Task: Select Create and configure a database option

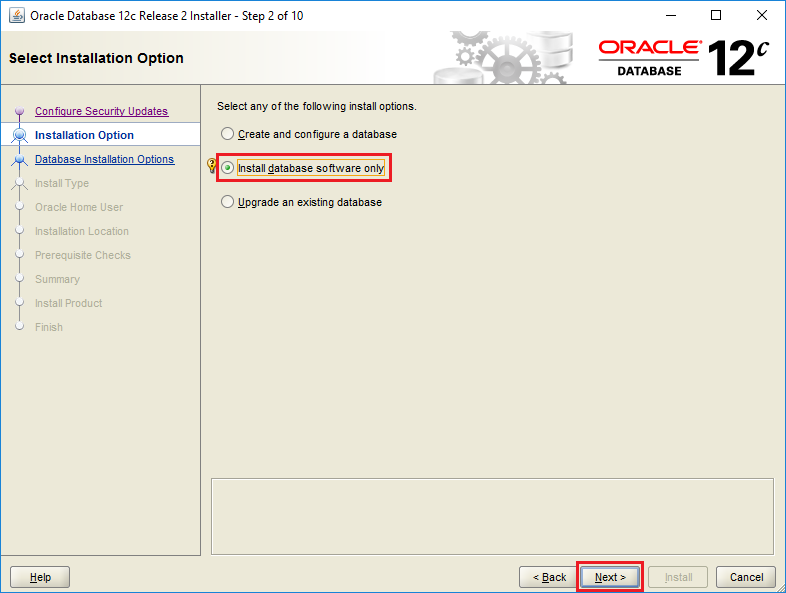Action: pos(309,134)
